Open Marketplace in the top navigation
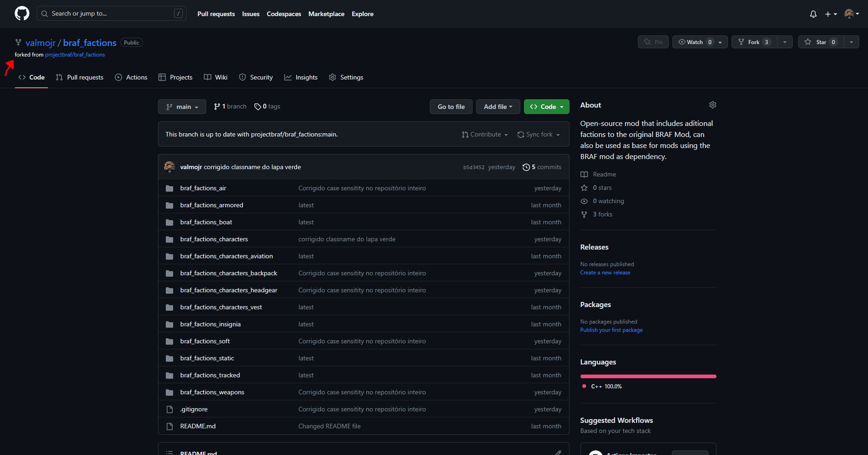 327,14
